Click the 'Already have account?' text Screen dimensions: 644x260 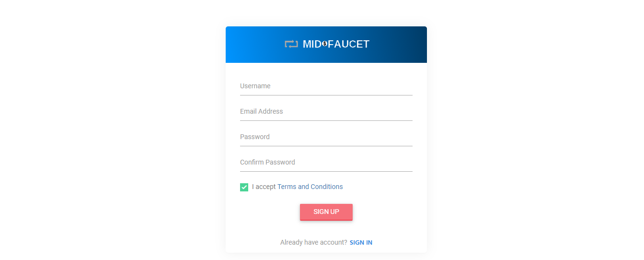pyautogui.click(x=314, y=242)
